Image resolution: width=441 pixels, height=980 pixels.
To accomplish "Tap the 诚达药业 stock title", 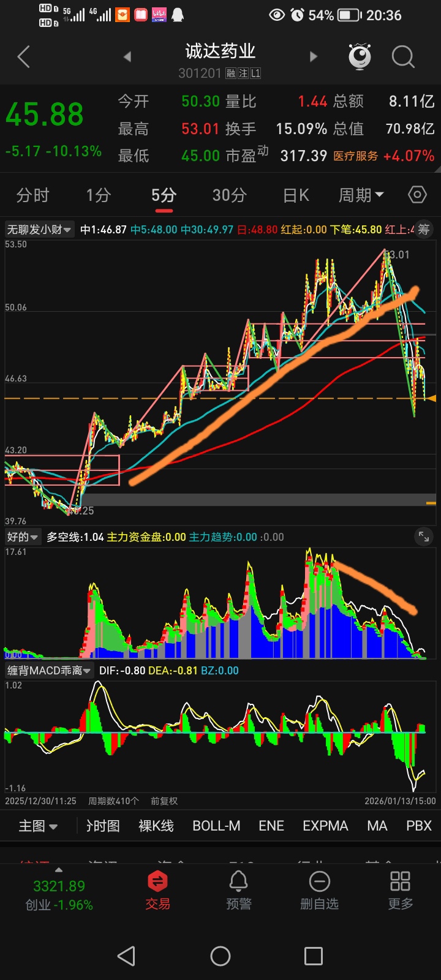I will coord(221,51).
